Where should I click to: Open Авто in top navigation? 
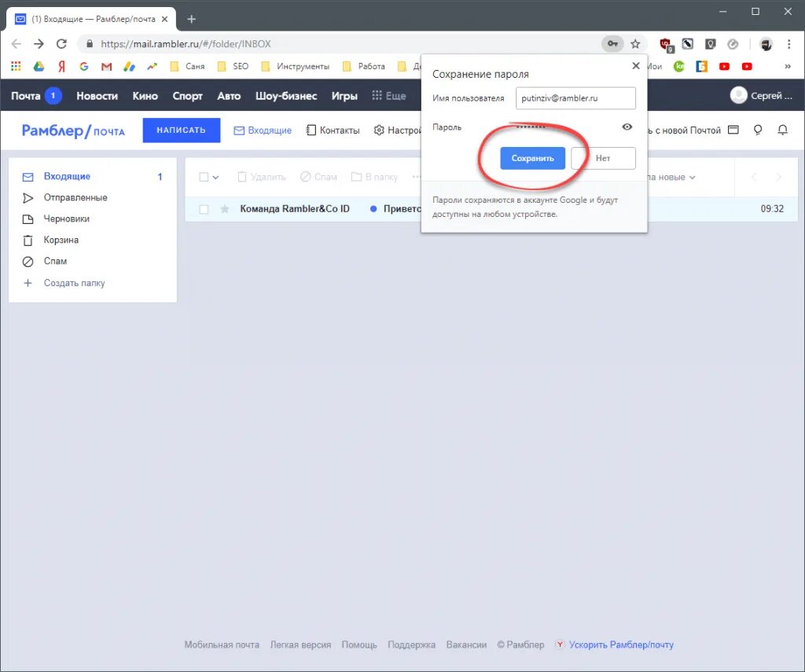coord(229,95)
